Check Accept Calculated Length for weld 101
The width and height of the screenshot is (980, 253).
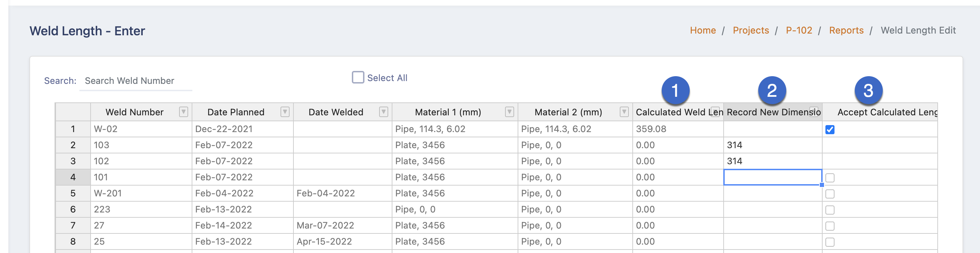830,178
